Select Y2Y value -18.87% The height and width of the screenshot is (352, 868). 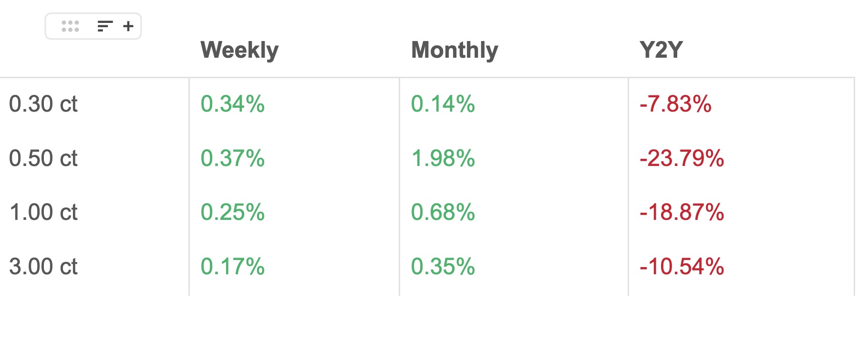(x=682, y=212)
